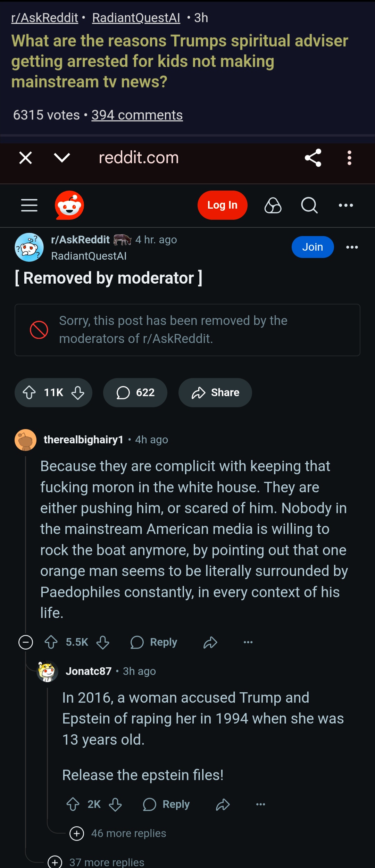
Task: Tap the Reddit Snoo logo
Action: 69,205
